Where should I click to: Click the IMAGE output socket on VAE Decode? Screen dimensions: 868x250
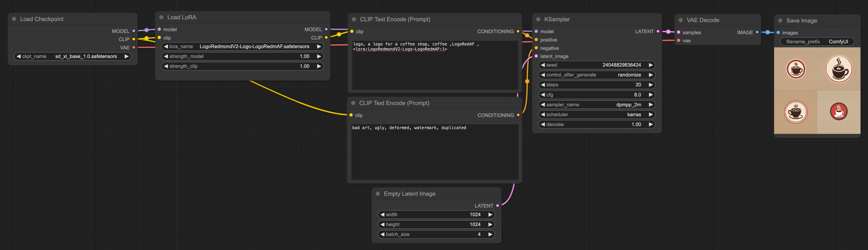757,32
